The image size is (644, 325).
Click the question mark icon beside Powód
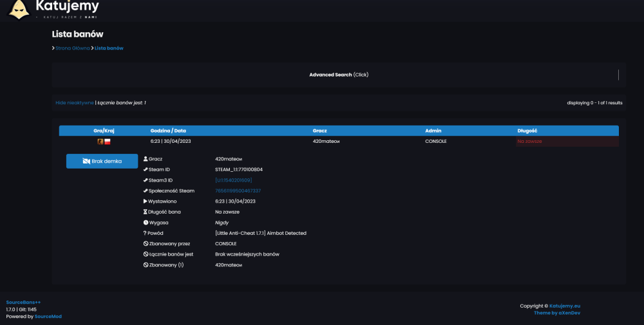[x=145, y=233]
